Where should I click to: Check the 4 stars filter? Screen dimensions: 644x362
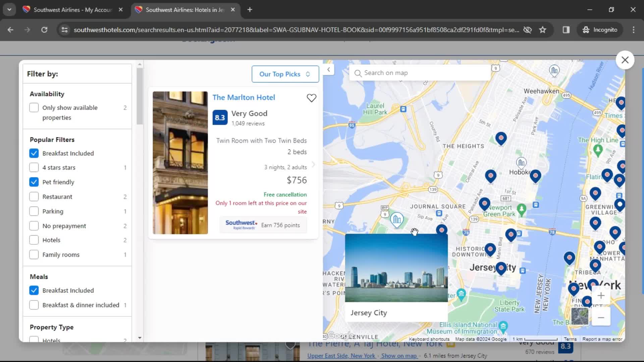34,168
